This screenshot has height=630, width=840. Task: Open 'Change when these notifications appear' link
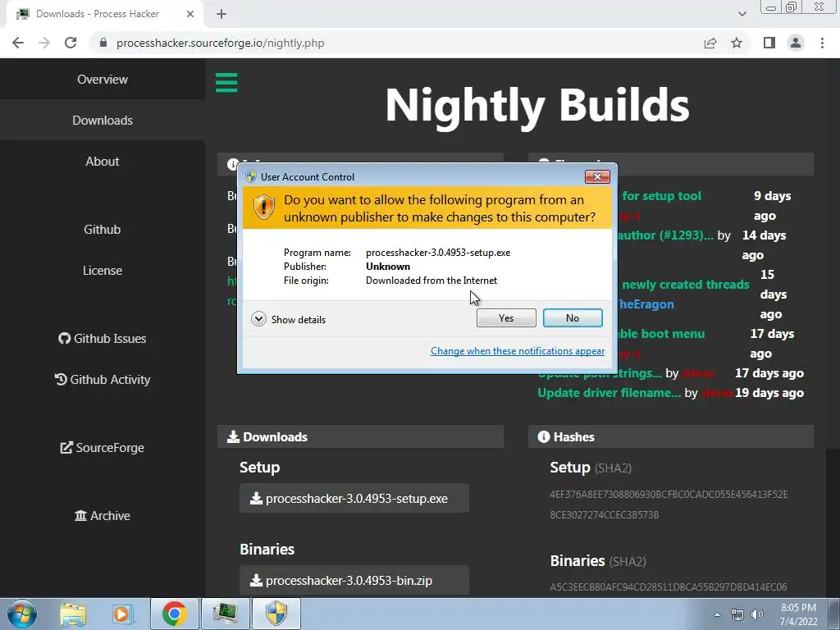point(518,351)
